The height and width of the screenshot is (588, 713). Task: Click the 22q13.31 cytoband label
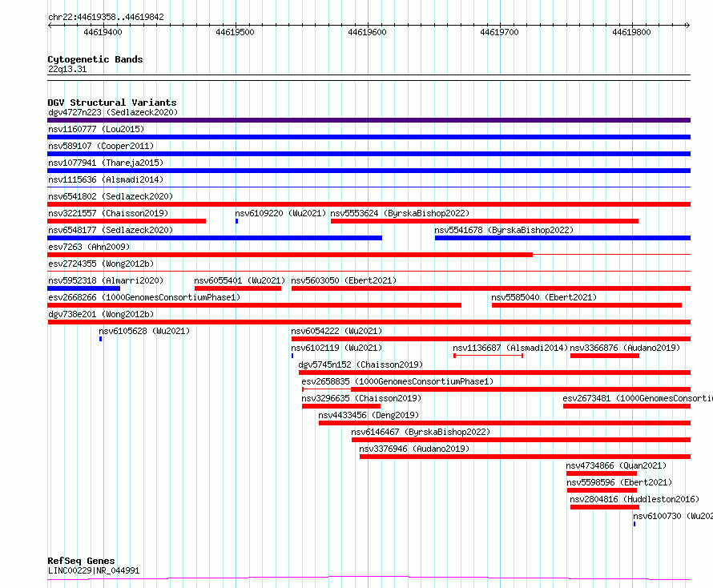coord(67,69)
